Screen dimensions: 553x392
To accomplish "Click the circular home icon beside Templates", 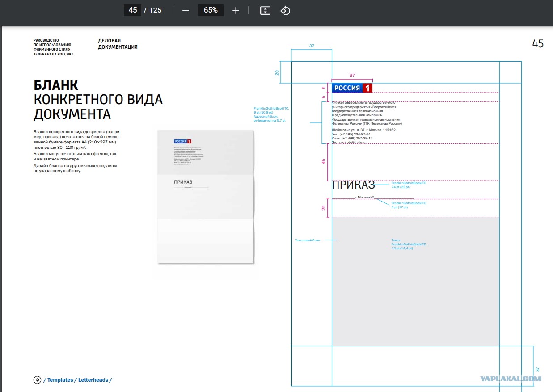I will (37, 380).
